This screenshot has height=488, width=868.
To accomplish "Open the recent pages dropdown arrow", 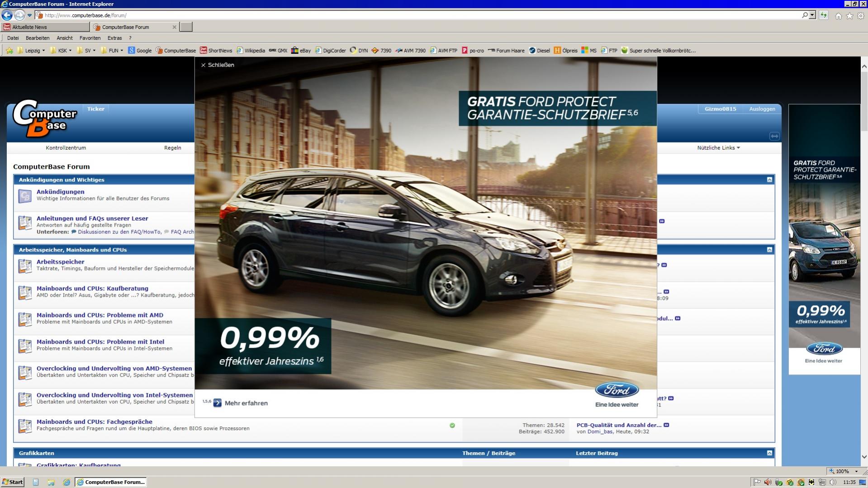I will (x=29, y=15).
